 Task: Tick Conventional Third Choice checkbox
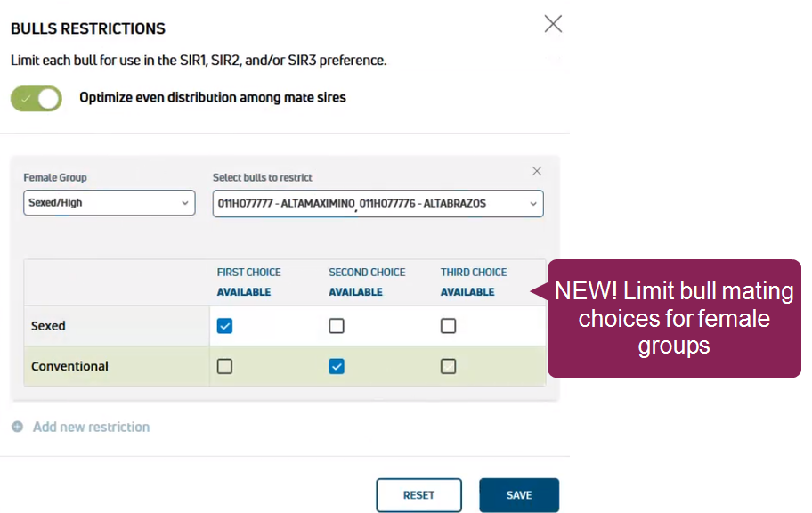pos(448,366)
